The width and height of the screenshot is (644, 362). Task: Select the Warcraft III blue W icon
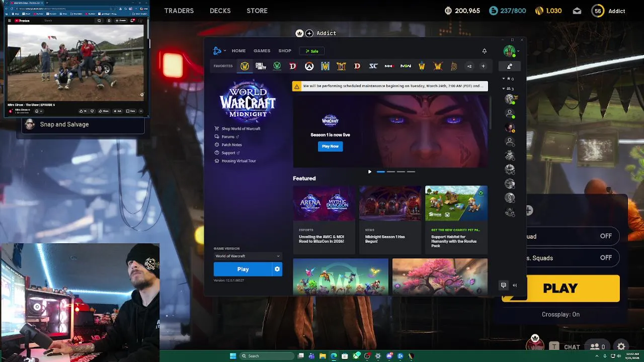point(325,66)
